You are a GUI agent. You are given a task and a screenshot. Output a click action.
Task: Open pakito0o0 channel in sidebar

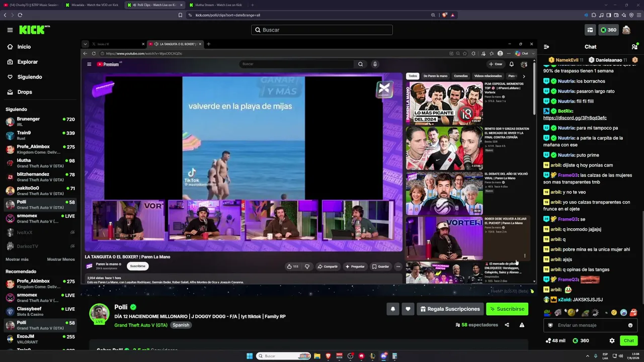coord(41,191)
